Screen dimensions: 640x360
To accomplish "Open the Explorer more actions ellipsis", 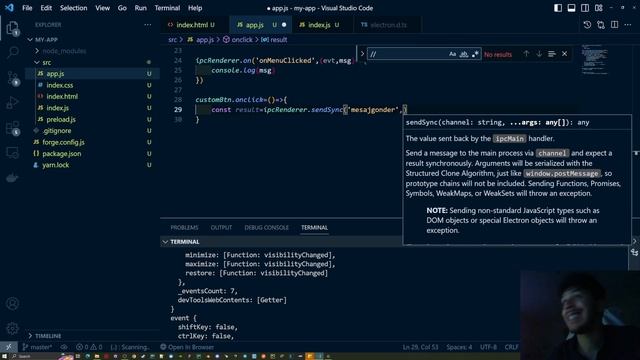I will click(148, 25).
